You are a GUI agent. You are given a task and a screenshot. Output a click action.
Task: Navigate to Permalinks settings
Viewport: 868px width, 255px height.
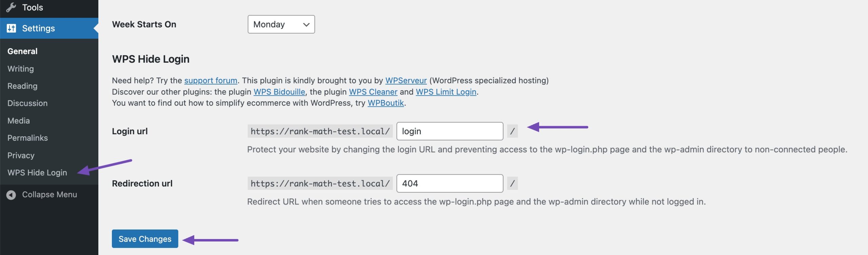point(27,138)
